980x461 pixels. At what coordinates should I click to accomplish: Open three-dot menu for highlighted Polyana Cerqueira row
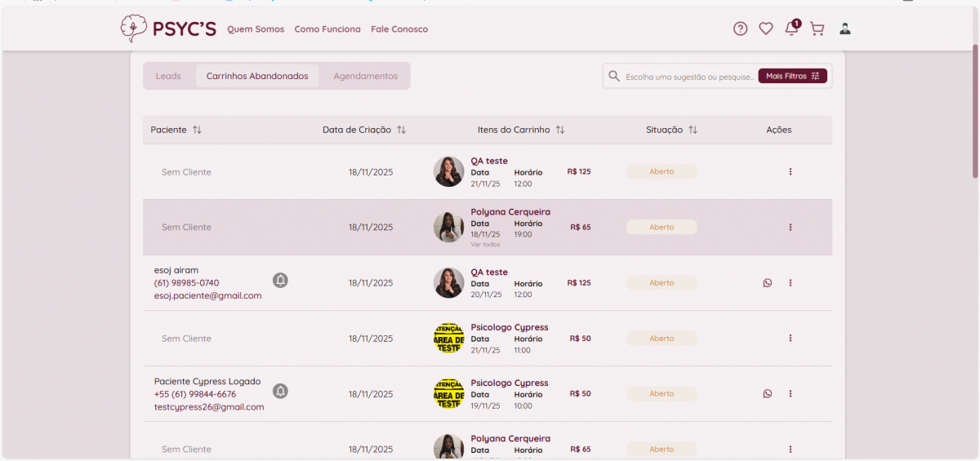790,228
